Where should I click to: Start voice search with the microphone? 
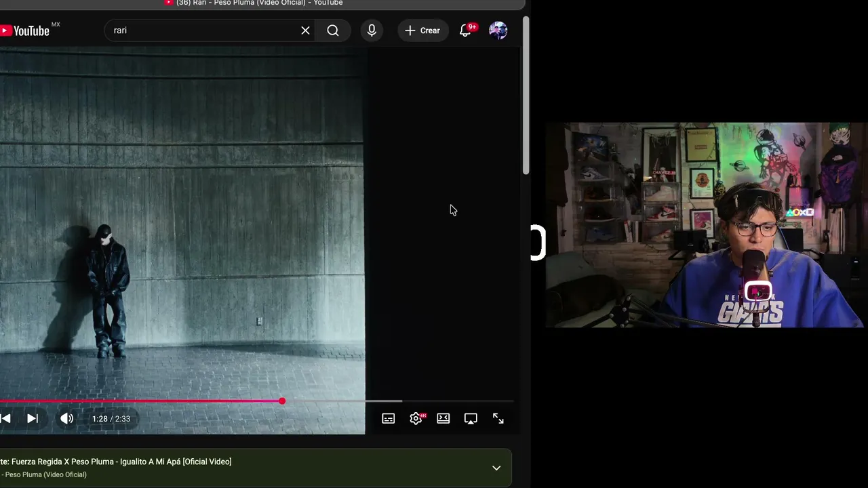372,30
